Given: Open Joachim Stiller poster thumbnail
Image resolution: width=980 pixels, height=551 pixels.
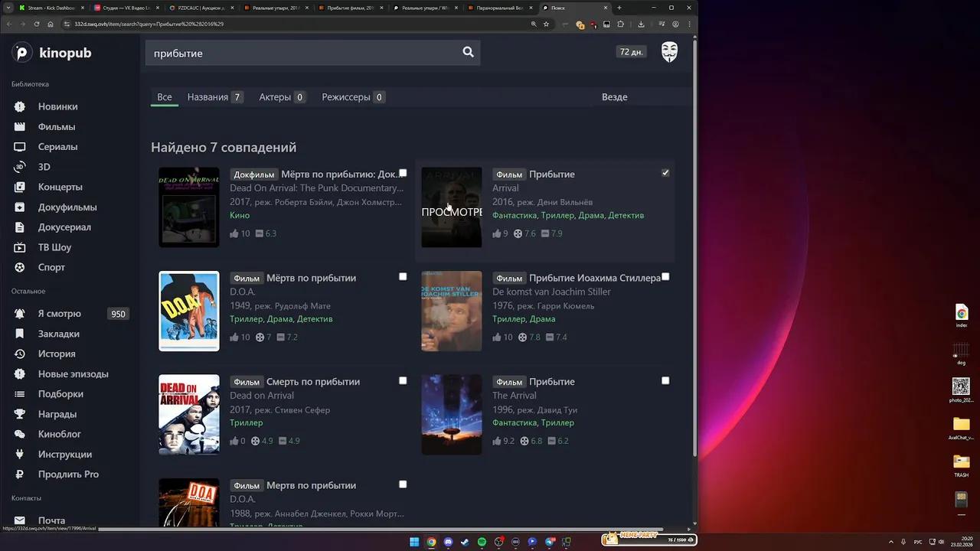Looking at the screenshot, I should (x=452, y=311).
